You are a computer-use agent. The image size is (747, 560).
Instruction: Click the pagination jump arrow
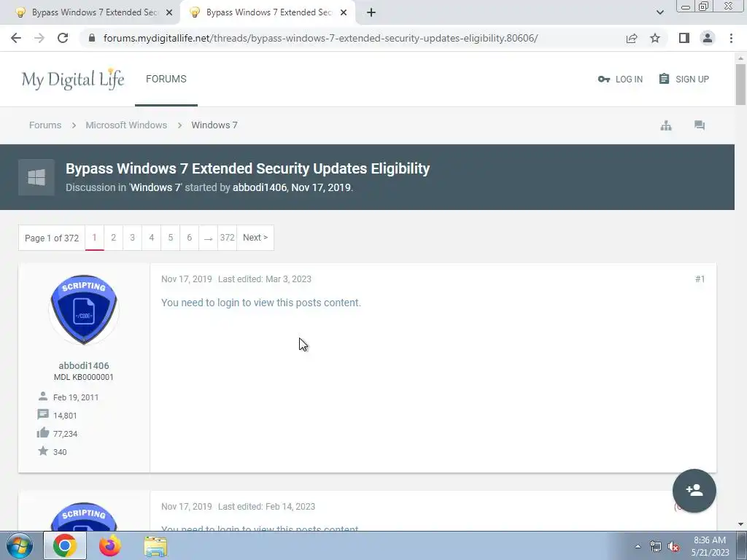pyautogui.click(x=208, y=238)
